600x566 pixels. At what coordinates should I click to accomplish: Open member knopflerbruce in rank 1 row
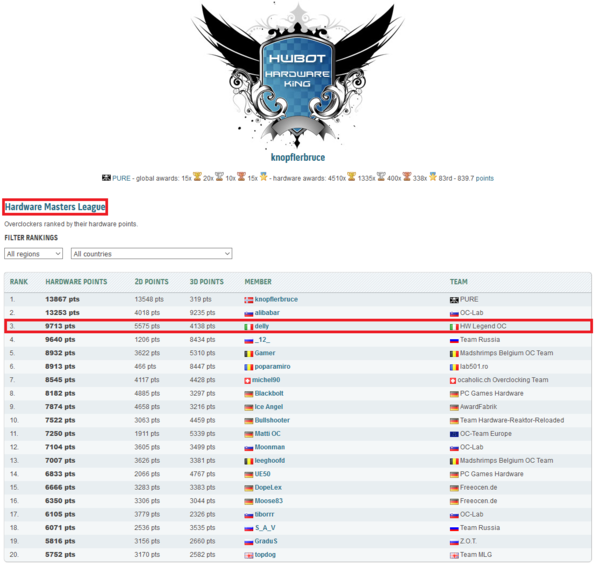click(276, 299)
